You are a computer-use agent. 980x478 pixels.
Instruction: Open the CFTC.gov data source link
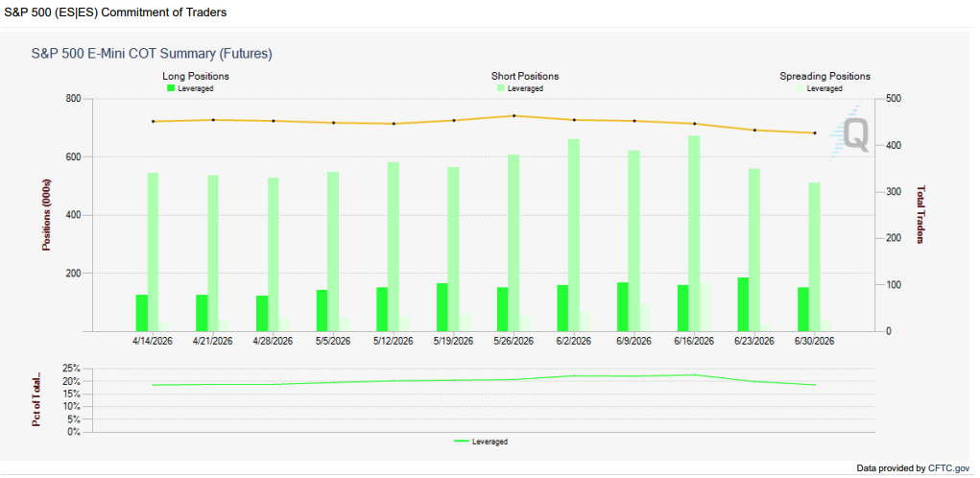pyautogui.click(x=948, y=468)
